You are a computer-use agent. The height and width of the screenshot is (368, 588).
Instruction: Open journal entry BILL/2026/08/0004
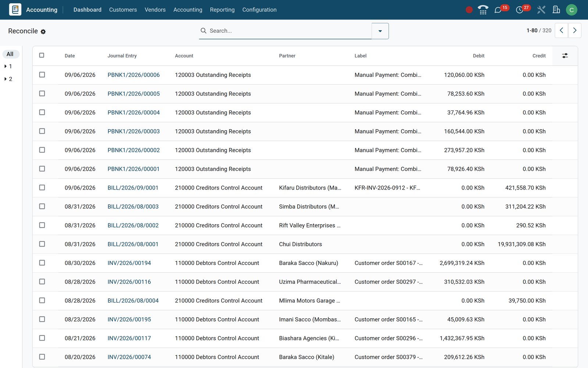tap(133, 301)
